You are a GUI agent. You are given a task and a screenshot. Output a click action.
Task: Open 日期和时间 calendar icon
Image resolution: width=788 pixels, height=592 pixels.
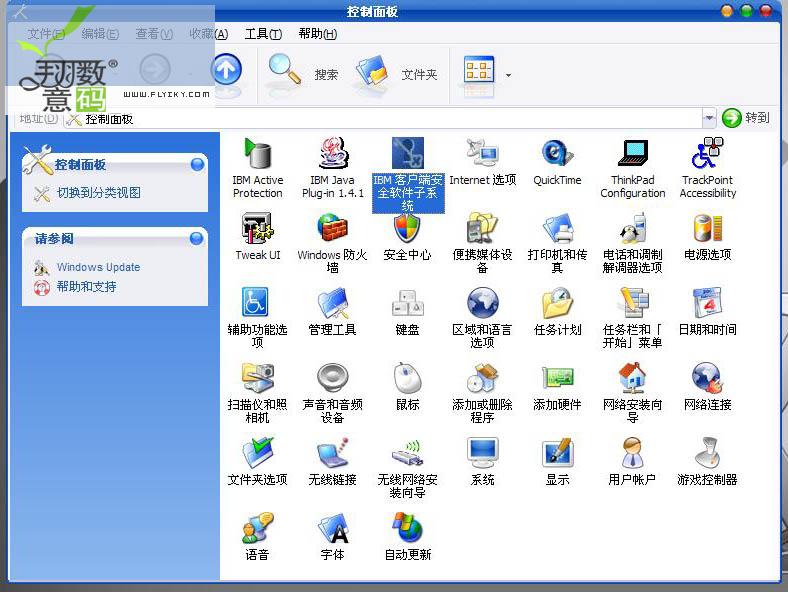(708, 303)
